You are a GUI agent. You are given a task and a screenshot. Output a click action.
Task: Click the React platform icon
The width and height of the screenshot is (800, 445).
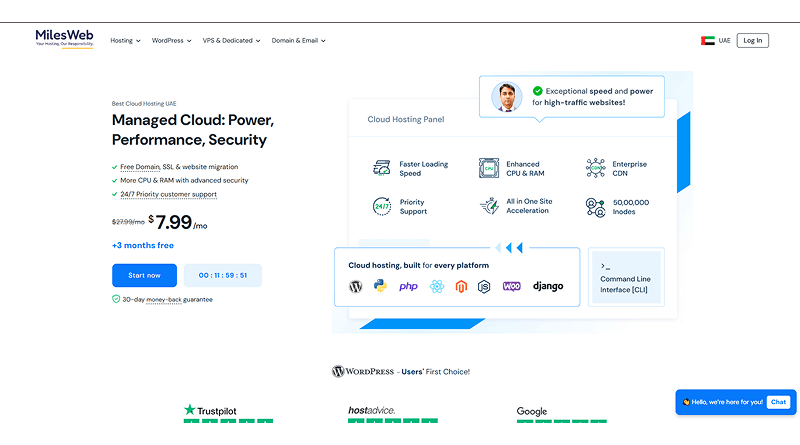tap(437, 286)
